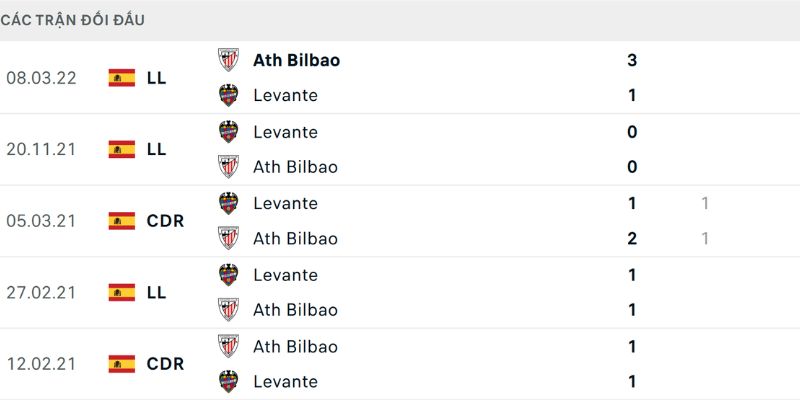The image size is (800, 400).
Task: Click Spain flag beside 08.03.22 LL
Action: [122, 78]
